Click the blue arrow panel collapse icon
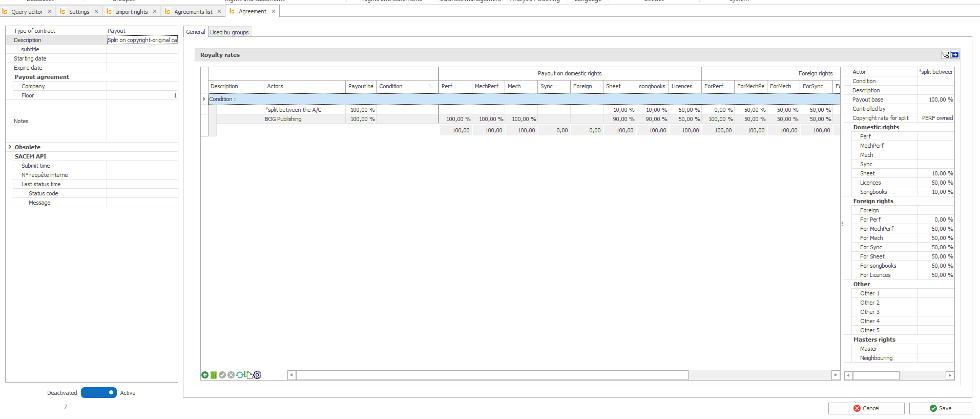The height and width of the screenshot is (419, 980). [x=955, y=55]
